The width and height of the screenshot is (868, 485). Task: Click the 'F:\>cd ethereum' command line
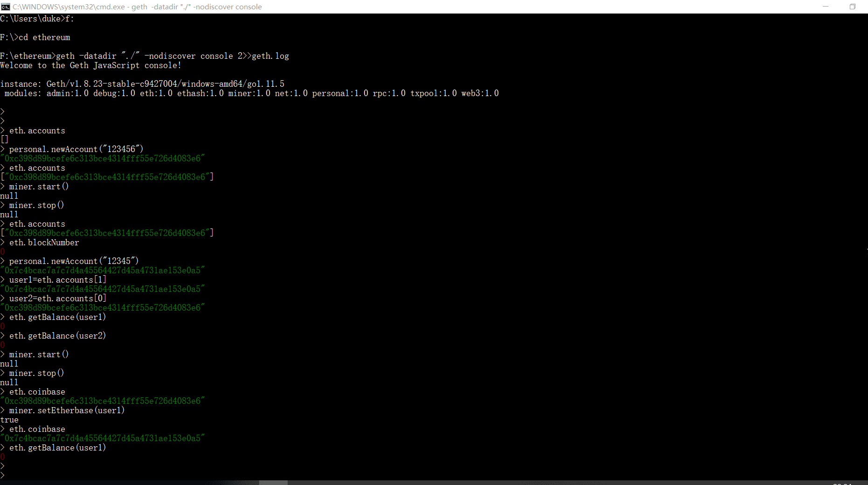coord(35,37)
